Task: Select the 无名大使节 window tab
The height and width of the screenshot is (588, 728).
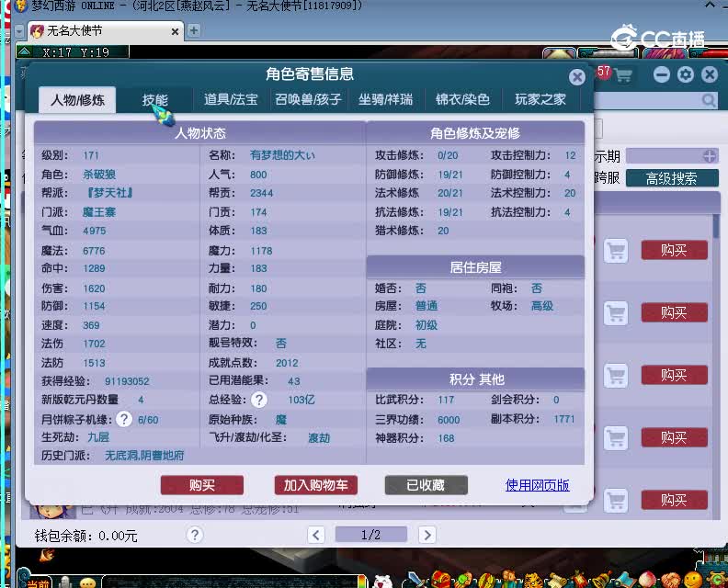Action: point(105,31)
